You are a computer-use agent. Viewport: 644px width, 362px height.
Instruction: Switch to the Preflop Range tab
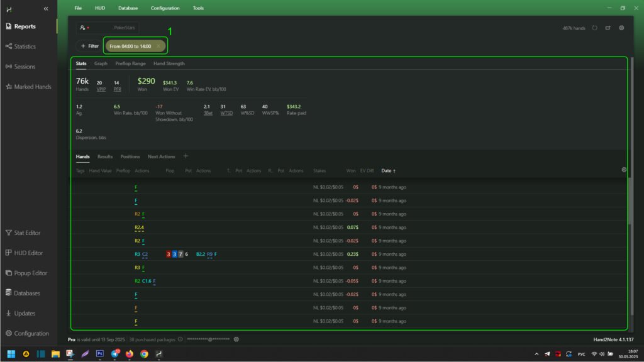(x=130, y=63)
